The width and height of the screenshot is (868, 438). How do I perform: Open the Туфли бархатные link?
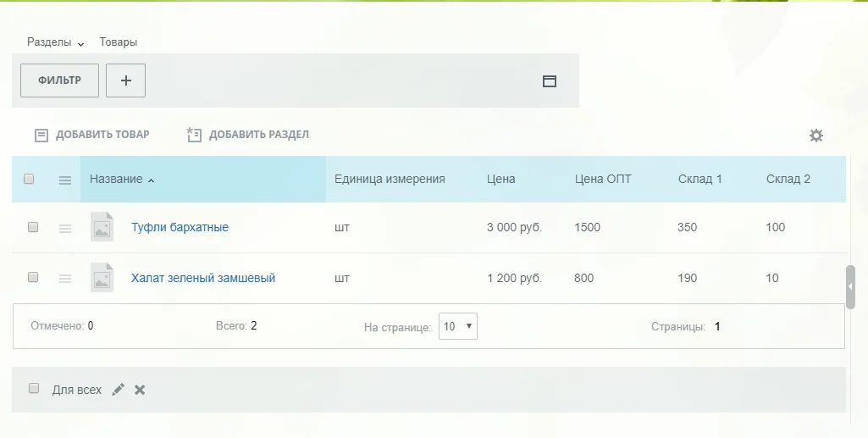[180, 227]
